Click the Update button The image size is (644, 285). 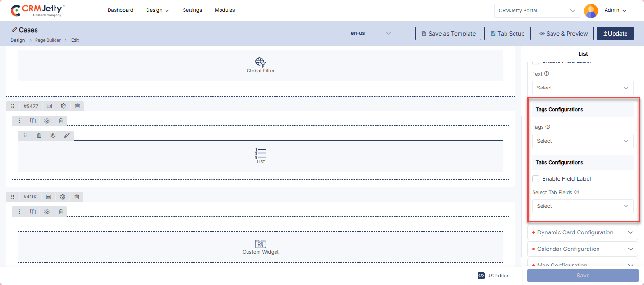point(615,34)
